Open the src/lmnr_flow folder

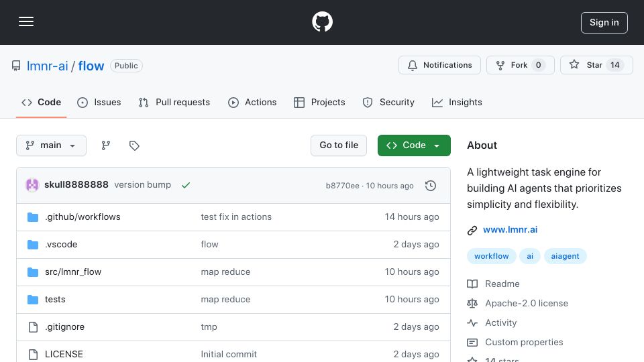pos(73,271)
